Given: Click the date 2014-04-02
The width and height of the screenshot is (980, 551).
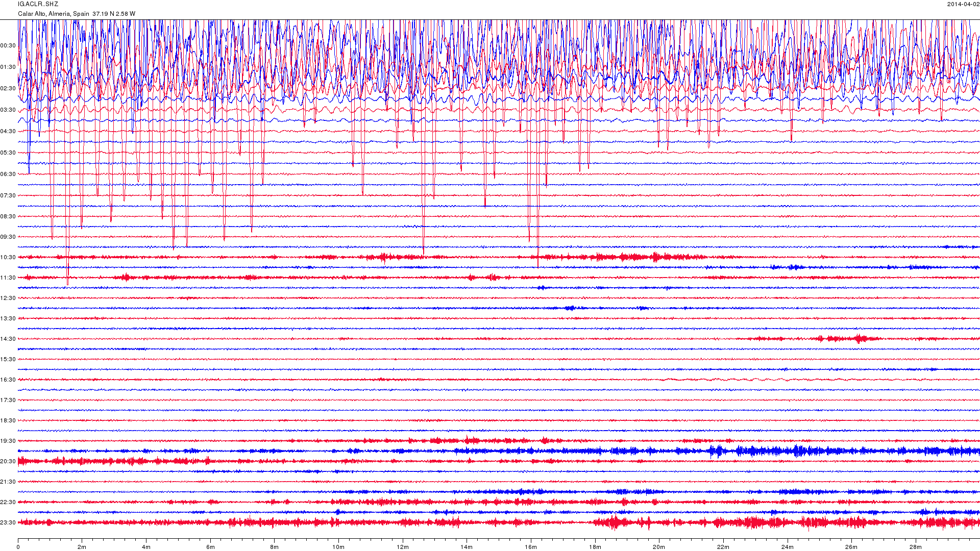Looking at the screenshot, I should tap(963, 4).
